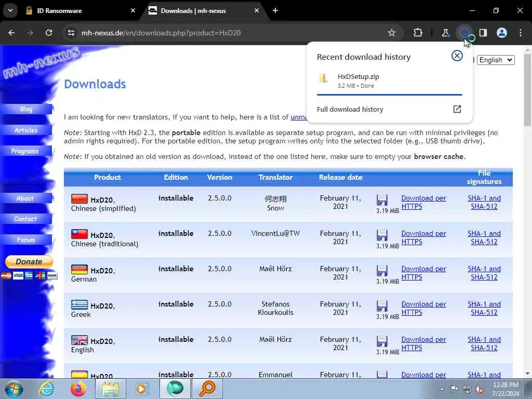532x399 pixels.
Task: Open the Articles sidebar menu item
Action: click(x=26, y=130)
